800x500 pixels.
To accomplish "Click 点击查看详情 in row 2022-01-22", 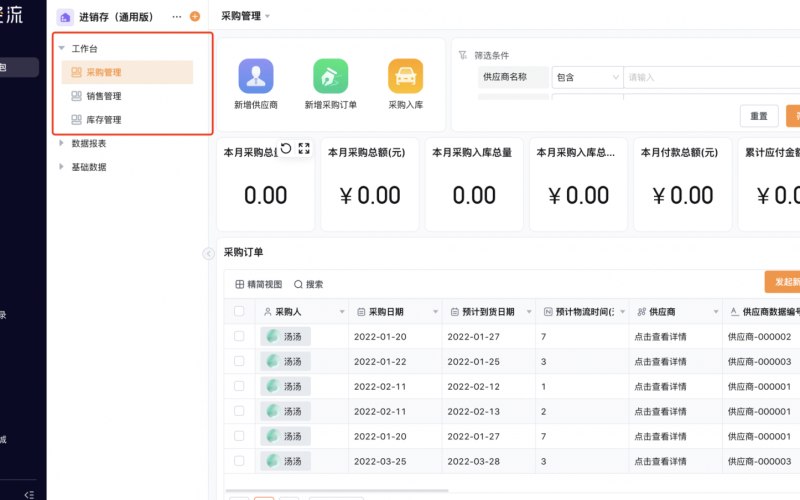I will (660, 362).
